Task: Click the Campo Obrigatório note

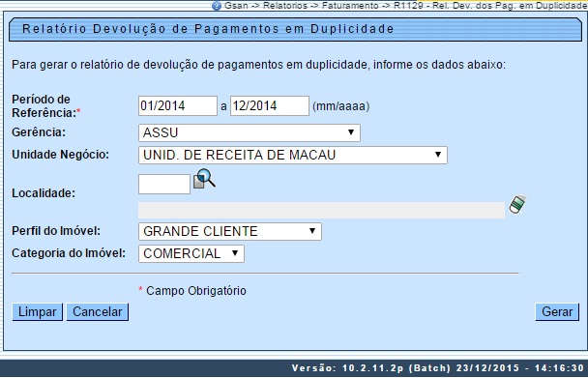Action: click(192, 291)
